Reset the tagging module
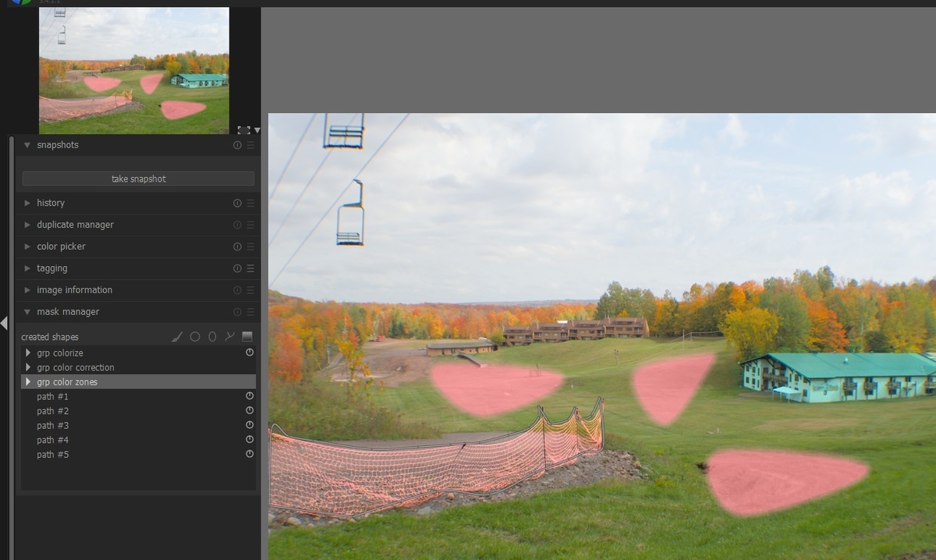 point(237,268)
